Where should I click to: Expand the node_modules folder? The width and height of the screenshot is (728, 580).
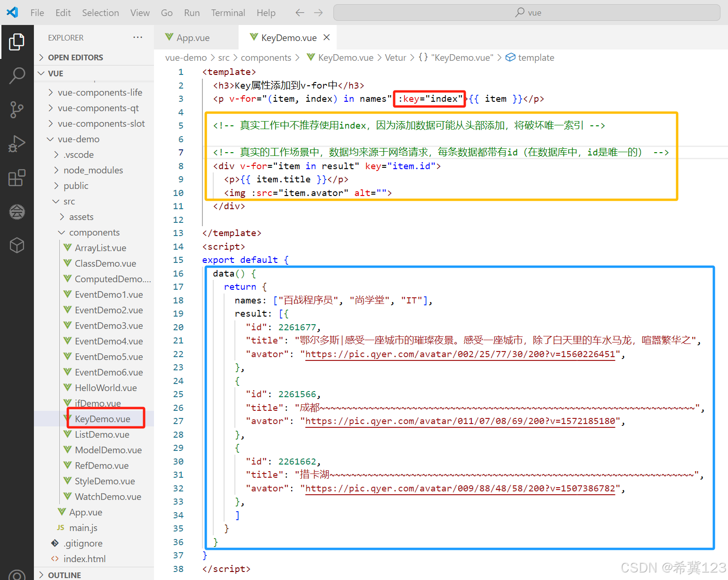point(94,170)
